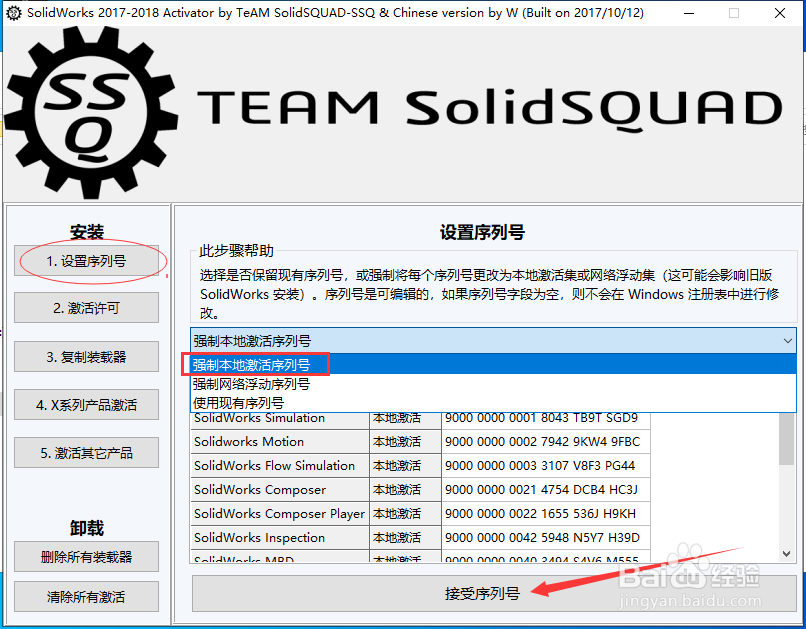Select the SolidWorks Simulation product name
Image resolution: width=806 pixels, height=629 pixels.
coord(280,418)
